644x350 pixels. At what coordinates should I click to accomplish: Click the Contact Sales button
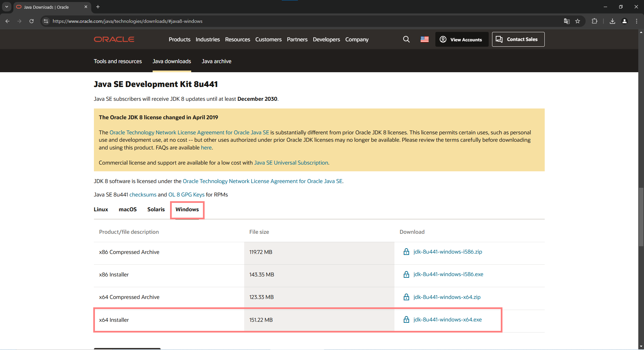(518, 39)
